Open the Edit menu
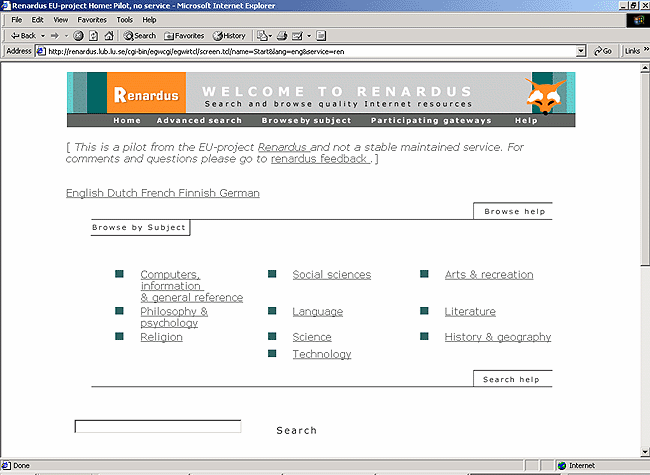 37,20
